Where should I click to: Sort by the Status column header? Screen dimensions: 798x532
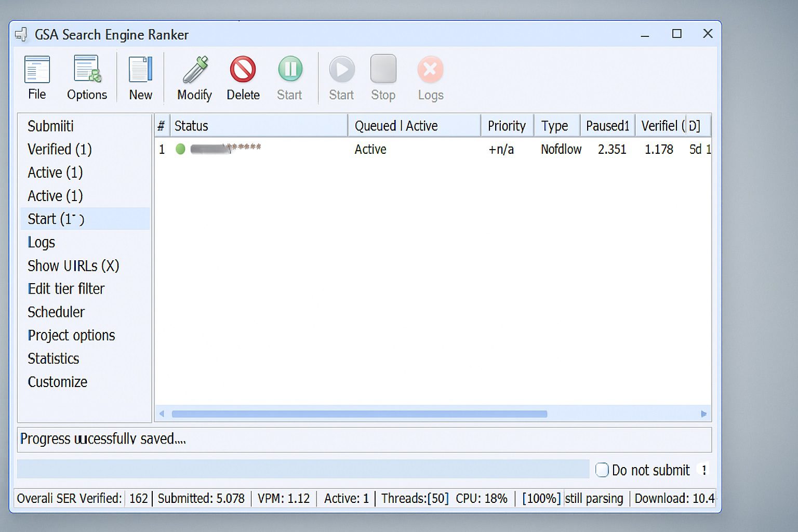pos(259,126)
